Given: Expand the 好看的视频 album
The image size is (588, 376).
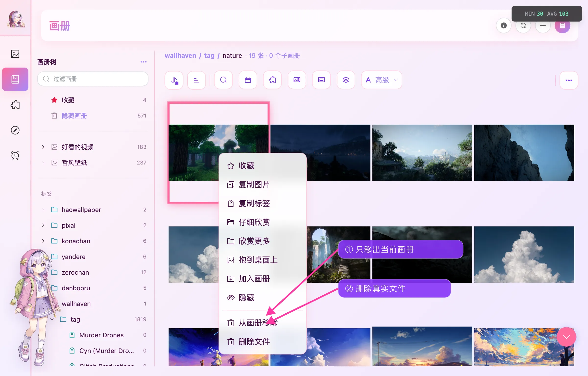Looking at the screenshot, I should (x=43, y=147).
